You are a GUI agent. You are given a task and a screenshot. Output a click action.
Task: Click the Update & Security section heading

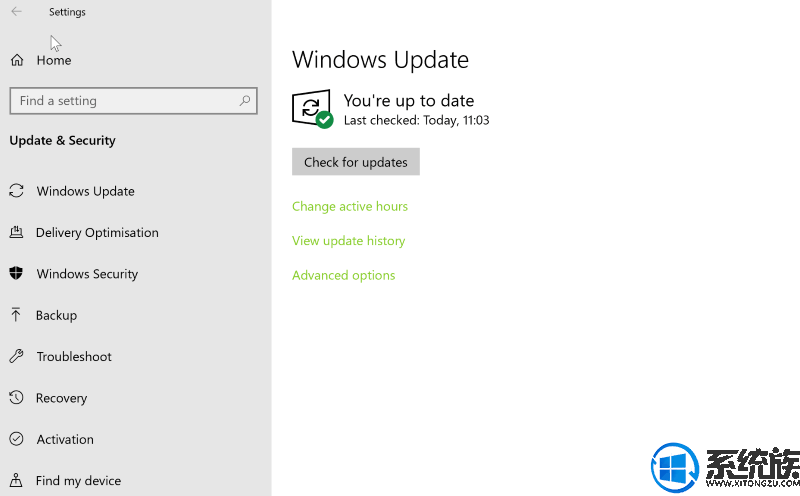pos(62,140)
